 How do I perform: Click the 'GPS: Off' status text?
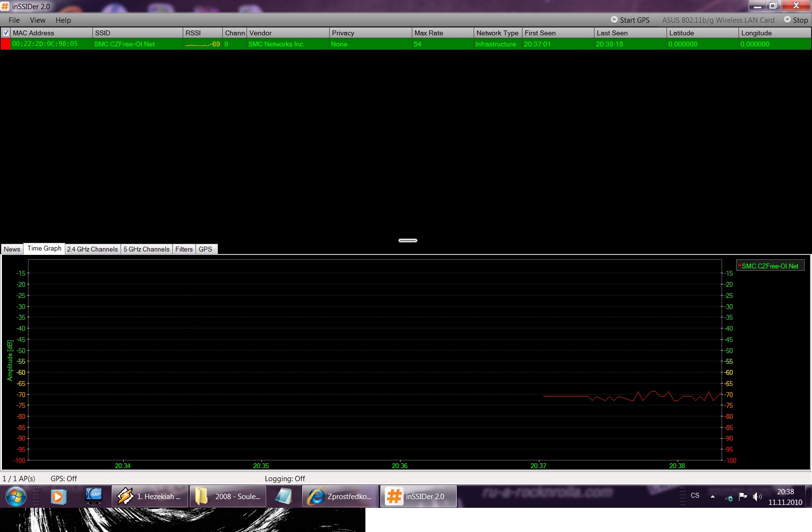coord(64,478)
